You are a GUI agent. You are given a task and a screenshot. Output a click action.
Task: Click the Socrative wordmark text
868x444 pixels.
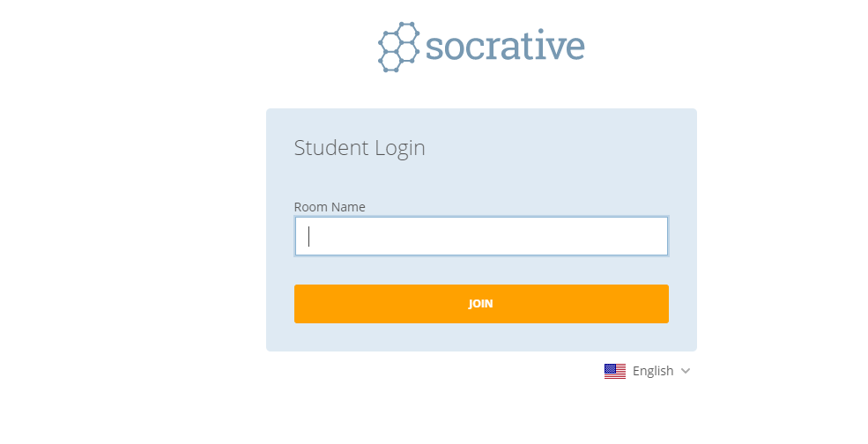coord(505,47)
